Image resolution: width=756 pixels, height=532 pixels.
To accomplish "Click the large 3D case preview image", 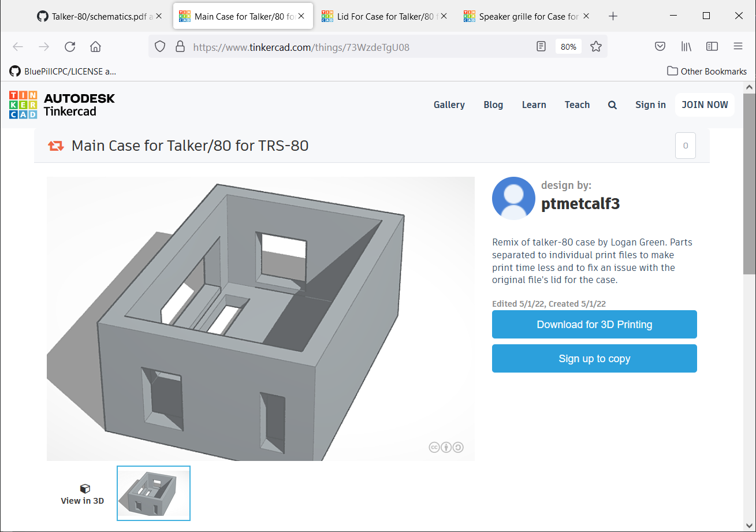I will [260, 319].
